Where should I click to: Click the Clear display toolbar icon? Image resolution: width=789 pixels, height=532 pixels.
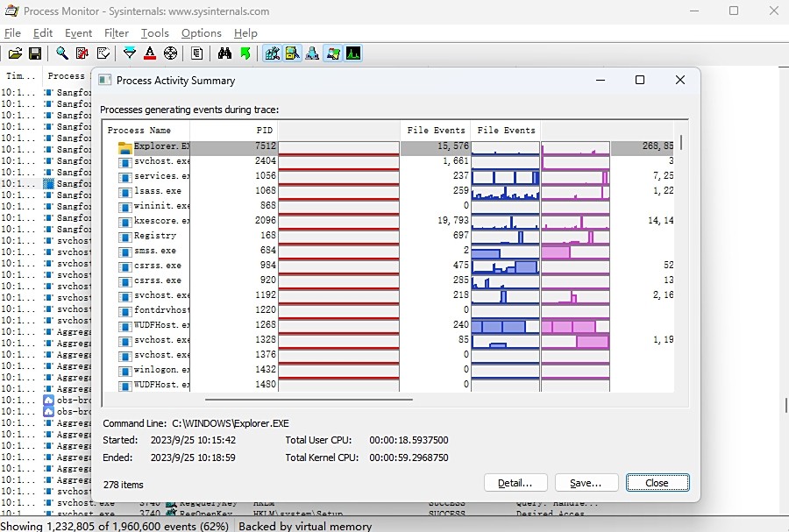coord(103,53)
